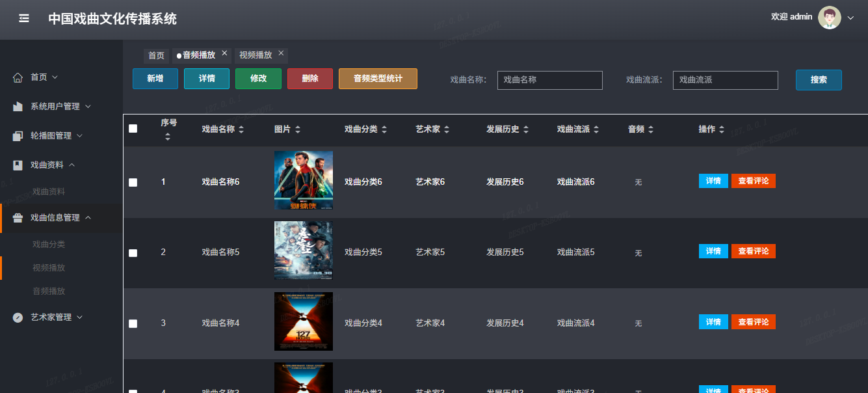Click the home icon beside 首页
Screen dimensions: 868x393
18,77
